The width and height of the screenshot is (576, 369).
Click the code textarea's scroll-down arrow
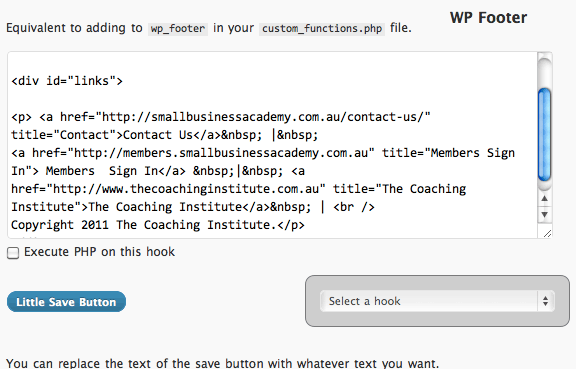coord(545,214)
